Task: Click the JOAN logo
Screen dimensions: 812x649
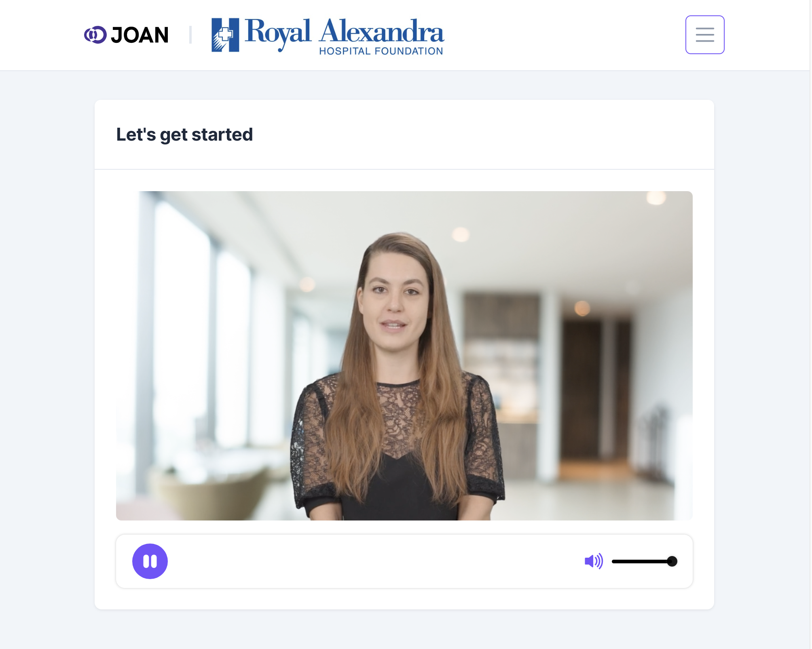Action: 126,35
